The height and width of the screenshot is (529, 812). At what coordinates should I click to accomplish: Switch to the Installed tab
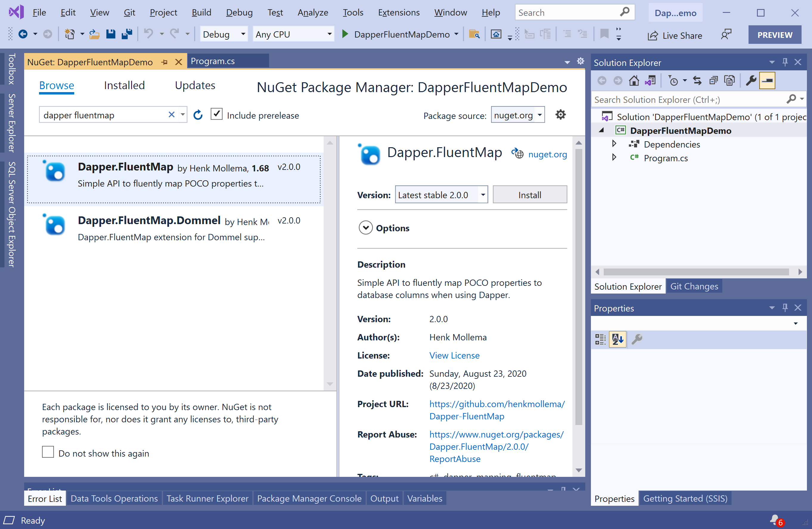click(x=124, y=85)
